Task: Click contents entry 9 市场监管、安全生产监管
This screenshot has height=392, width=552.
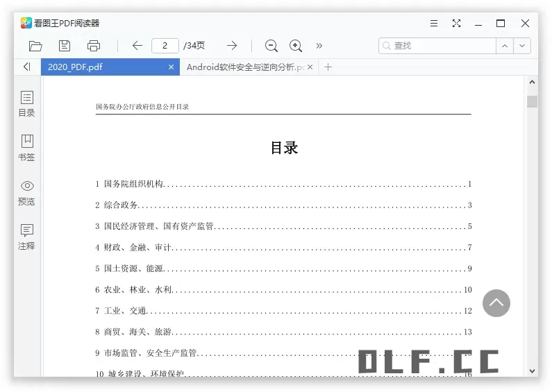Action: coord(283,353)
